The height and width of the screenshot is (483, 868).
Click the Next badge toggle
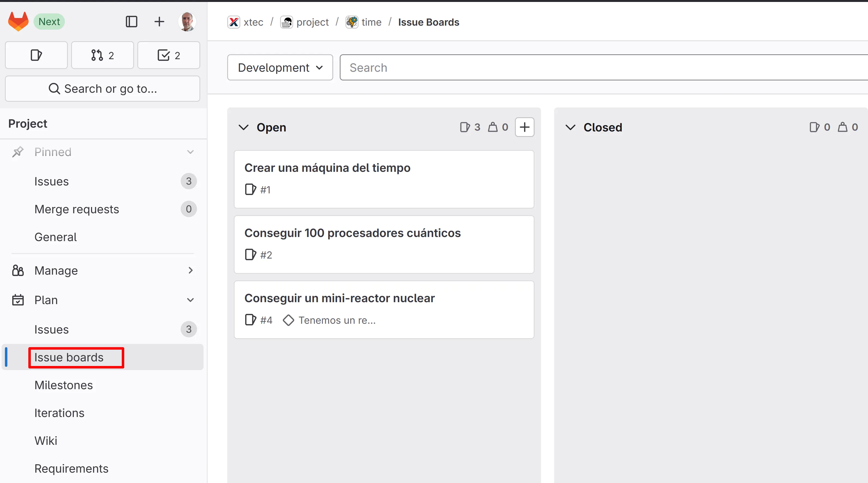coord(49,22)
